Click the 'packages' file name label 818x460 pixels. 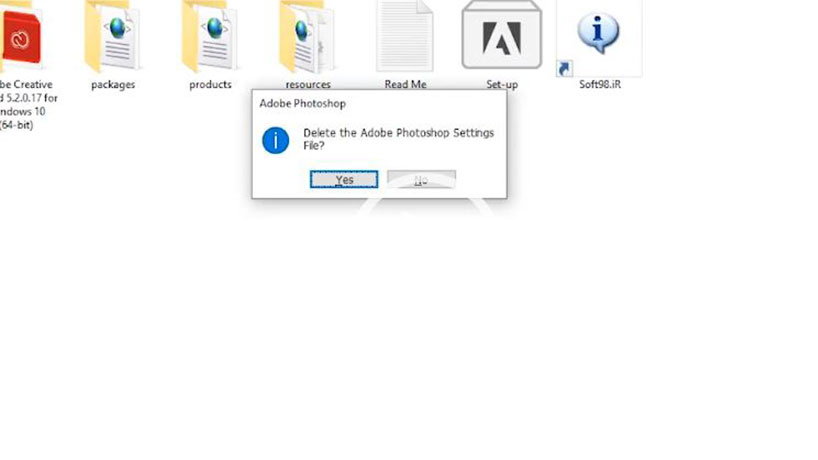pyautogui.click(x=113, y=84)
